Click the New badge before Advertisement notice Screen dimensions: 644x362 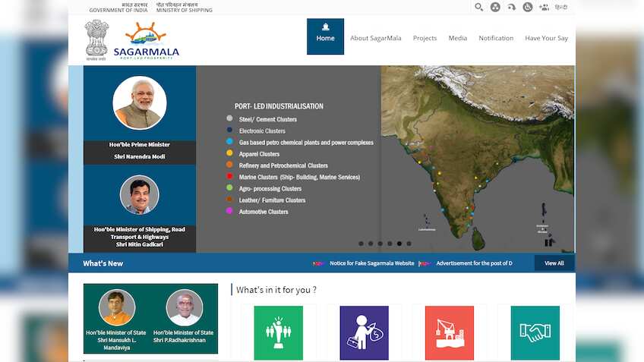pyautogui.click(x=425, y=263)
